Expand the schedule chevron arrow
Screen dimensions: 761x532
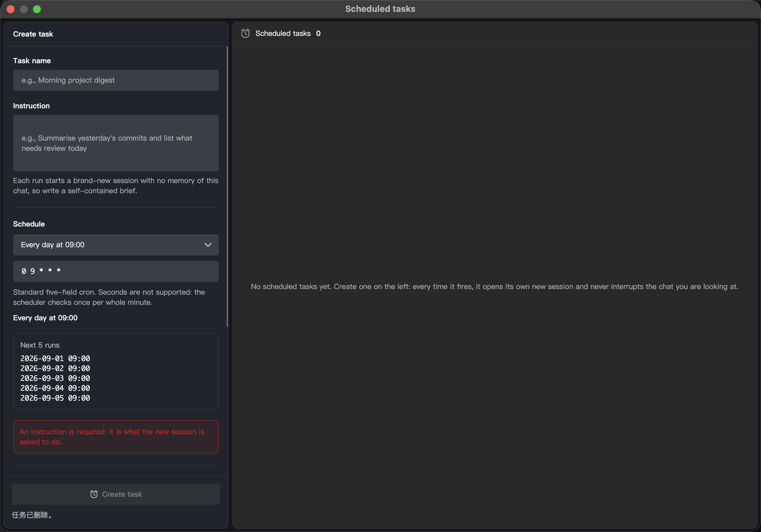pos(208,245)
